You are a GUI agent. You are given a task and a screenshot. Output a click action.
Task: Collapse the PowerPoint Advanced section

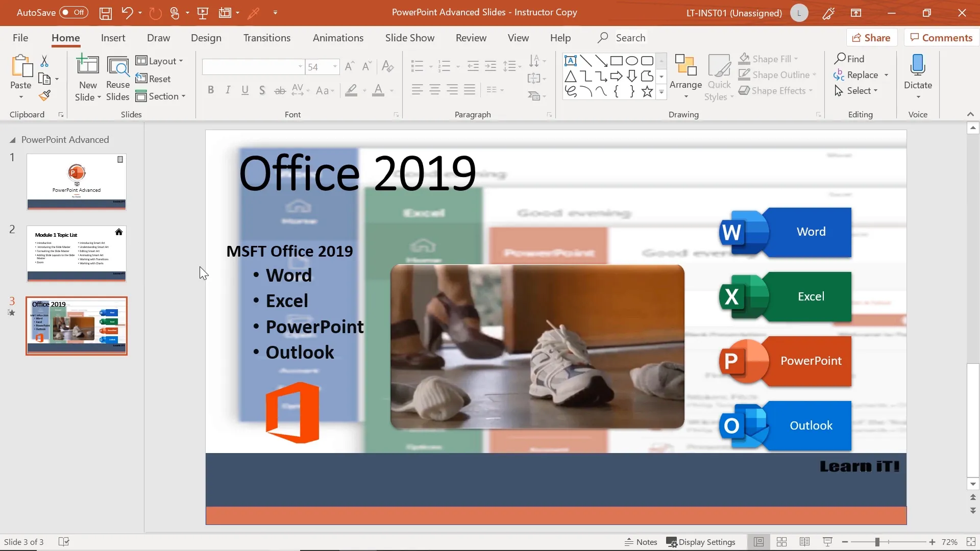click(12, 140)
